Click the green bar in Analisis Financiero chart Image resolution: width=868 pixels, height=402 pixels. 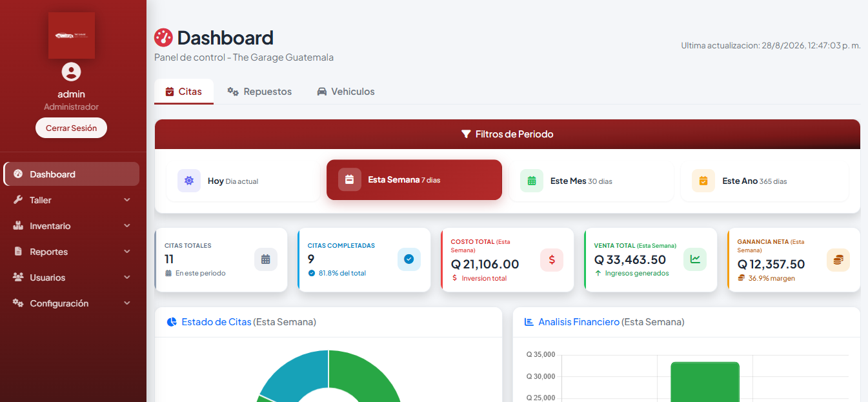[x=705, y=382]
